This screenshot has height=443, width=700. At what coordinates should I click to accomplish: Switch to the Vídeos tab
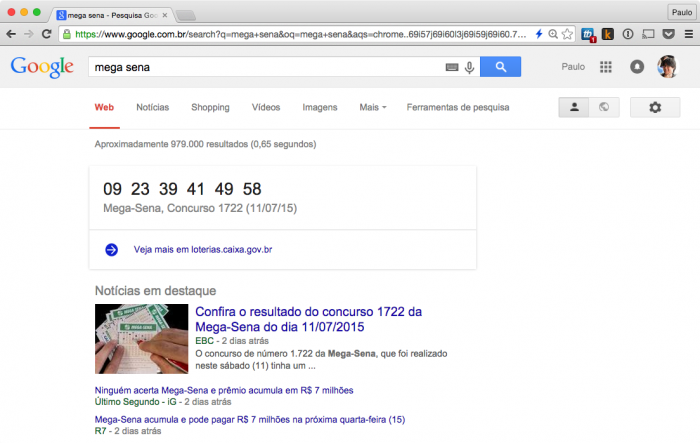(266, 107)
